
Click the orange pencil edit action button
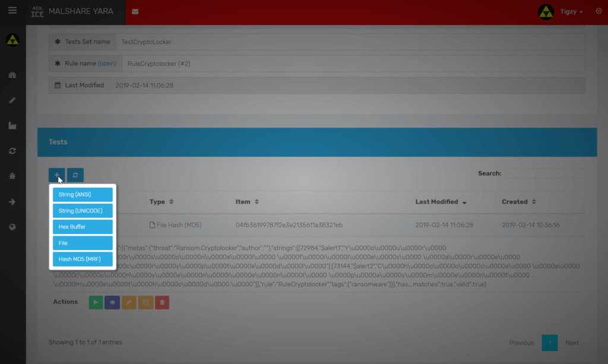tap(129, 302)
